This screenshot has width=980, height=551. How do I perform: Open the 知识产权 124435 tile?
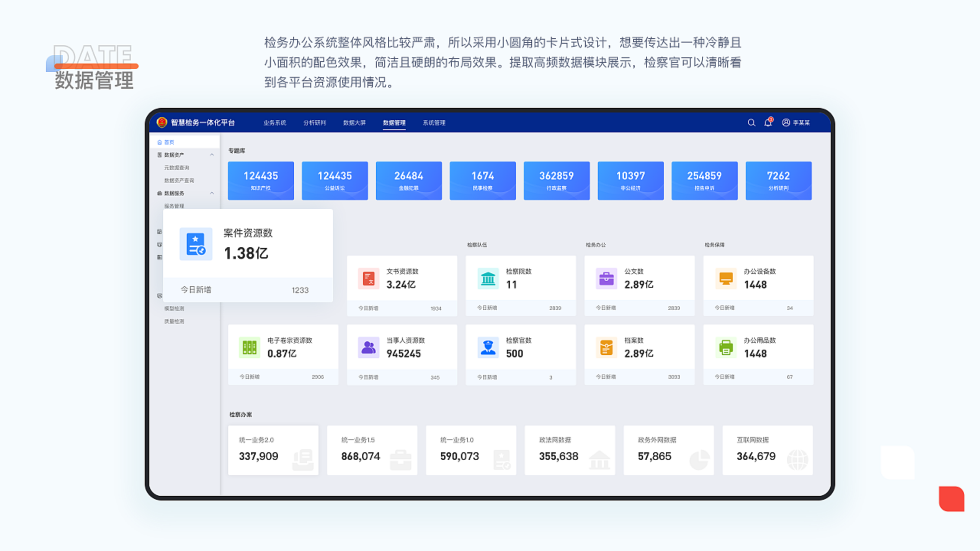261,181
